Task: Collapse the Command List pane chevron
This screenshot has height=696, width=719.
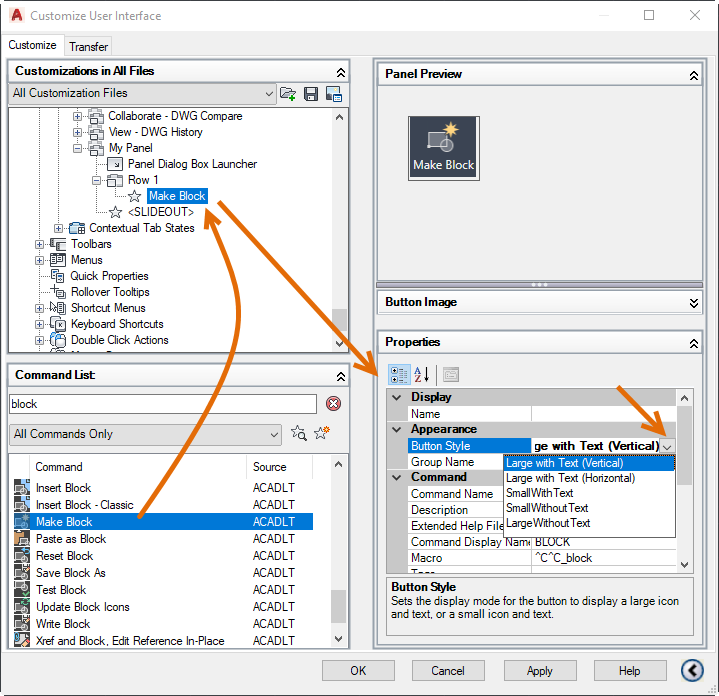Action: pos(341,376)
